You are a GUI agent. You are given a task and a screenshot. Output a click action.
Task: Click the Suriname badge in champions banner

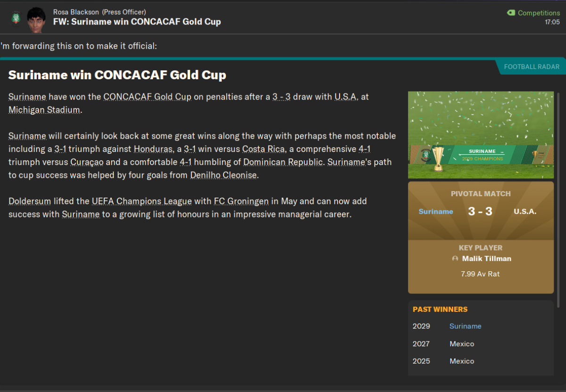pos(425,155)
